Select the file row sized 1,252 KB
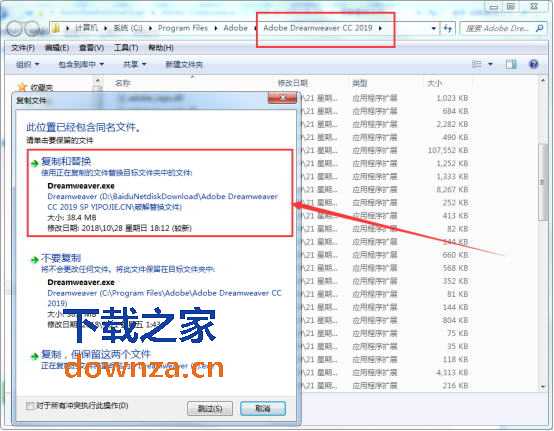 [x=384, y=163]
